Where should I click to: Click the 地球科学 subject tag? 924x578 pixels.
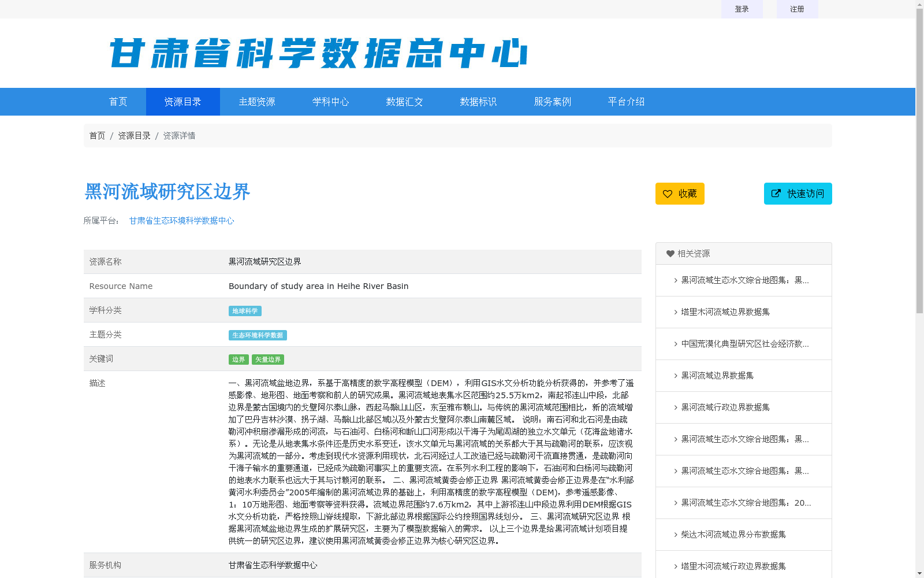(x=245, y=311)
